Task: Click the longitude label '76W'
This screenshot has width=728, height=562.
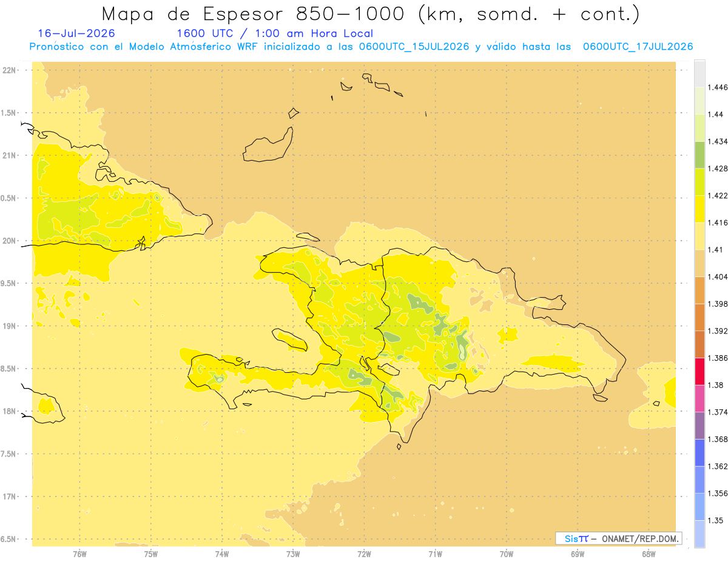Action: point(79,554)
